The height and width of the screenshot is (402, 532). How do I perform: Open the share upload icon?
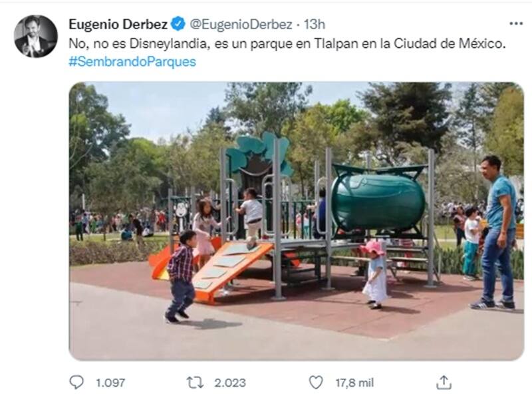pyautogui.click(x=444, y=382)
